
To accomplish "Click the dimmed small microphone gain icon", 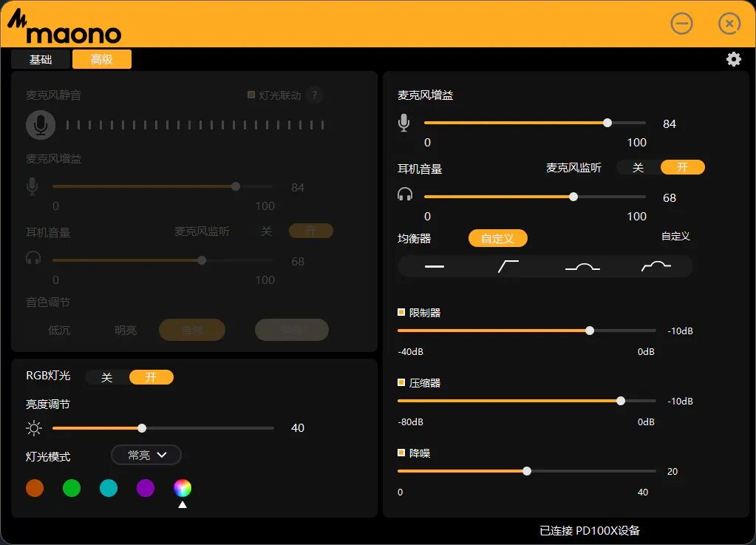I will pos(33,186).
